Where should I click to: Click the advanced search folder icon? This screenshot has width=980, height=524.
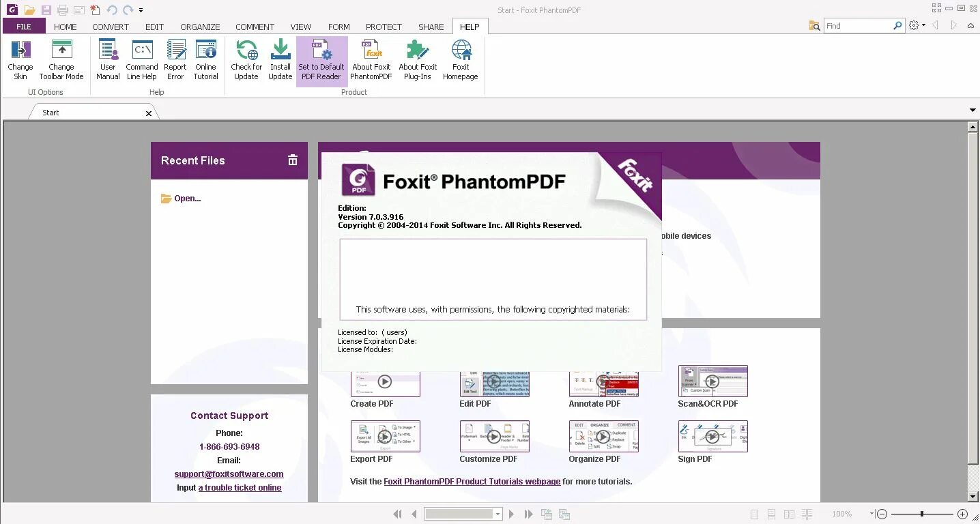click(x=814, y=25)
